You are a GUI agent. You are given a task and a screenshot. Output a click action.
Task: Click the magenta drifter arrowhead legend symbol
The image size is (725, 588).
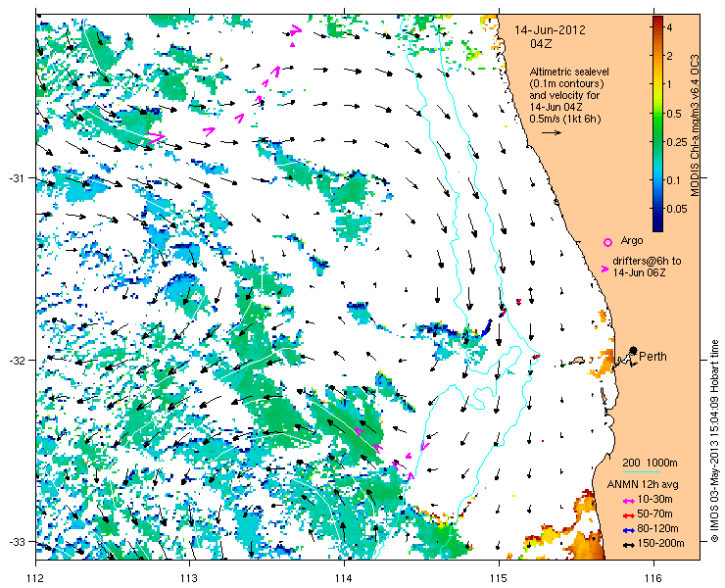click(604, 269)
